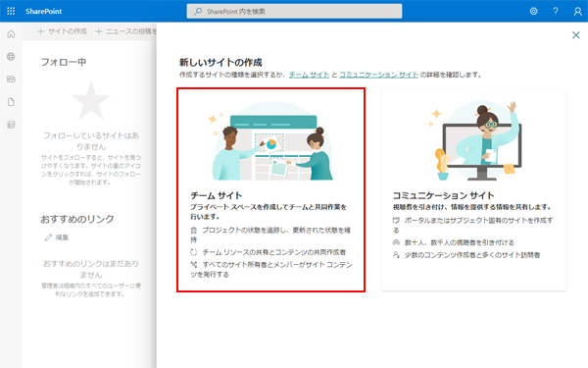Open the チーム サイト details link

click(309, 75)
